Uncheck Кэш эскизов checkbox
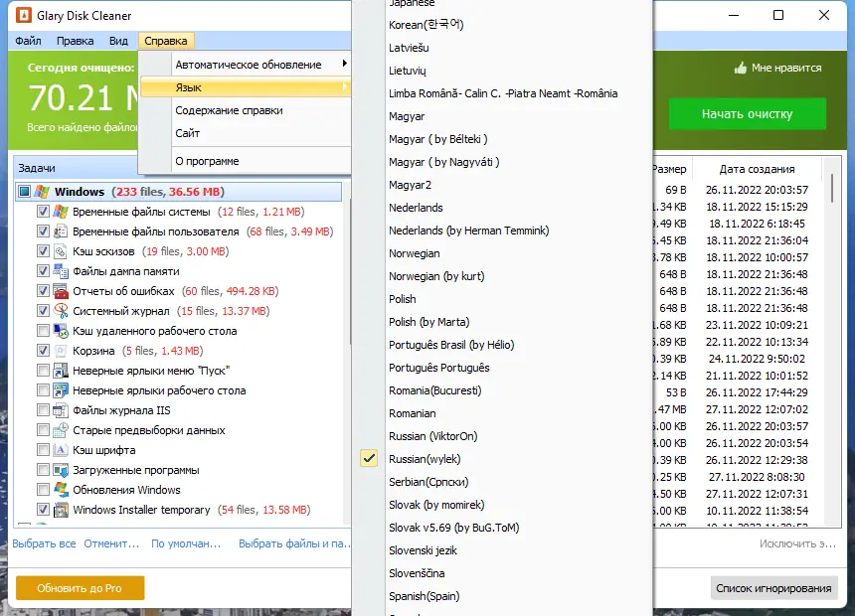 point(43,251)
